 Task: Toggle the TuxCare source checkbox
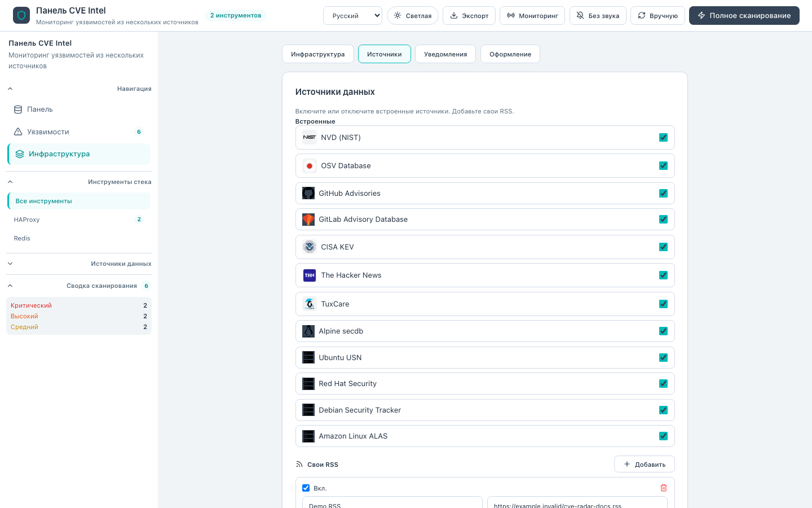click(663, 304)
